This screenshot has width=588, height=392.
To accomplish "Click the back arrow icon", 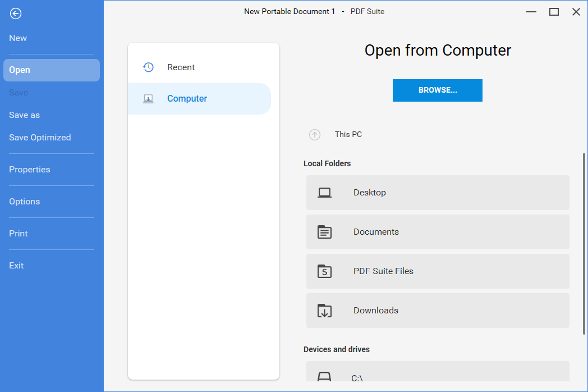I will 15,14.
